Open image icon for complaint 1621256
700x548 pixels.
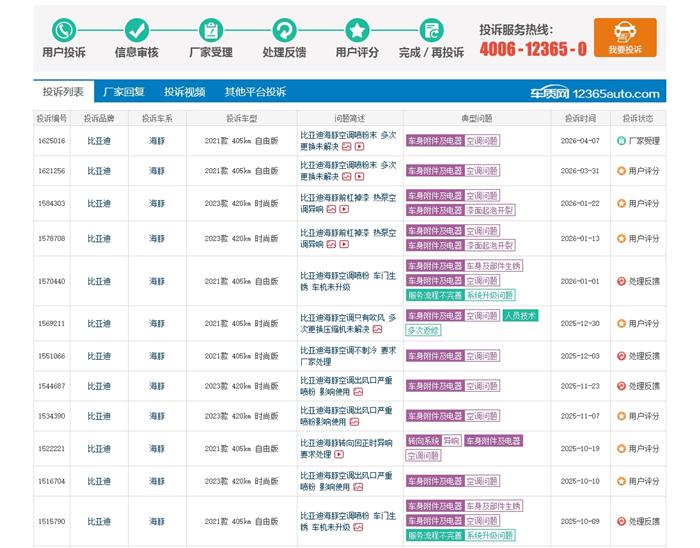point(346,177)
